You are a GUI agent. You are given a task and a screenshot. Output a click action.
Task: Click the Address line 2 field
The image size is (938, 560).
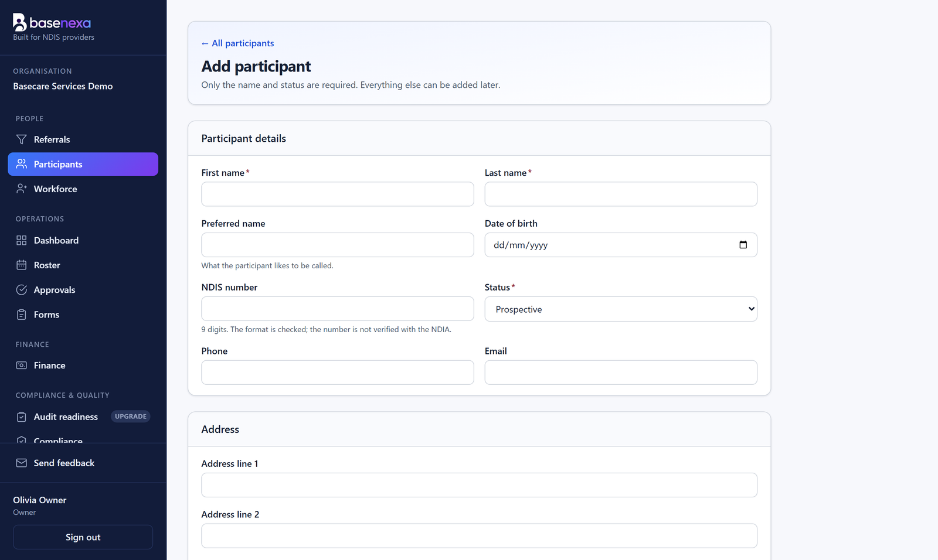pyautogui.click(x=480, y=536)
